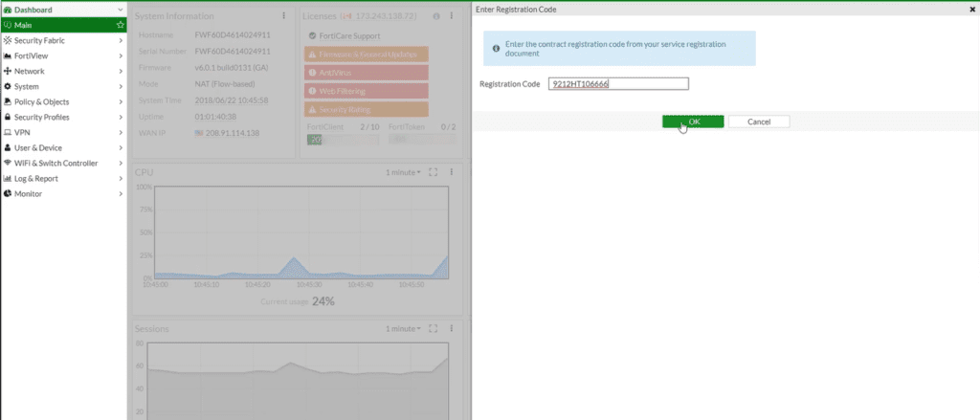
Task: Click the Network cross-arrows icon
Action: [x=8, y=71]
